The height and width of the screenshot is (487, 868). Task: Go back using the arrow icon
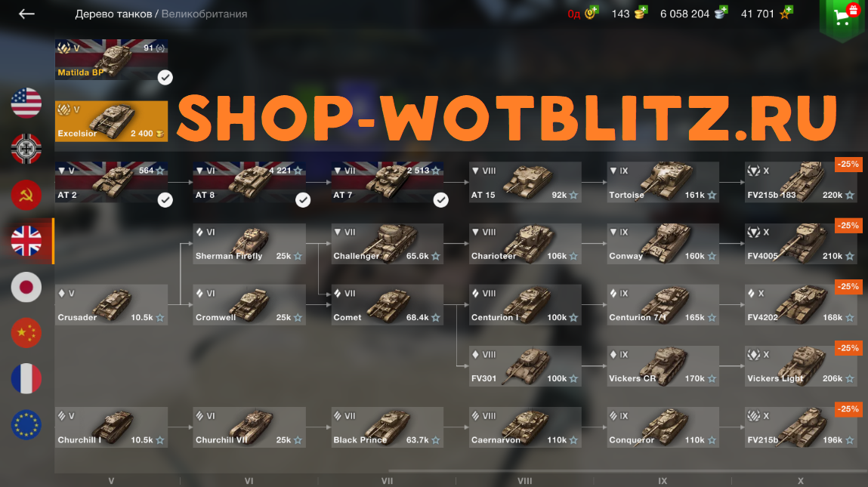tap(26, 14)
